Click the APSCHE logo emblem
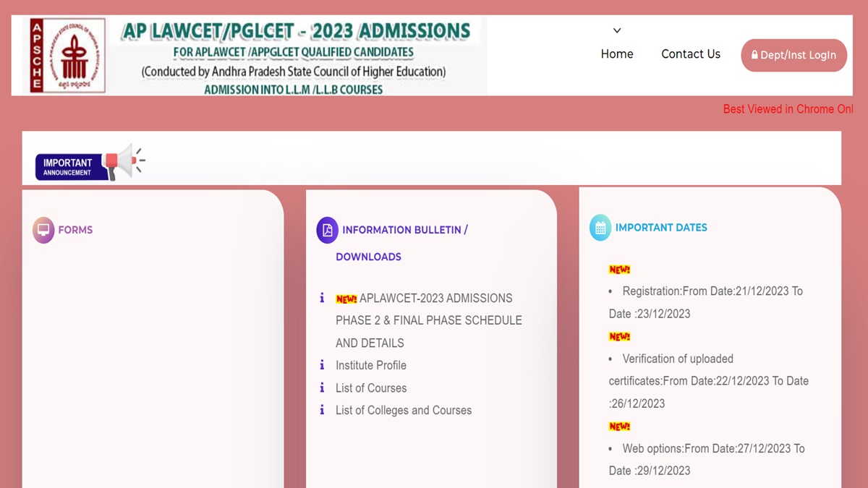 tap(67, 55)
